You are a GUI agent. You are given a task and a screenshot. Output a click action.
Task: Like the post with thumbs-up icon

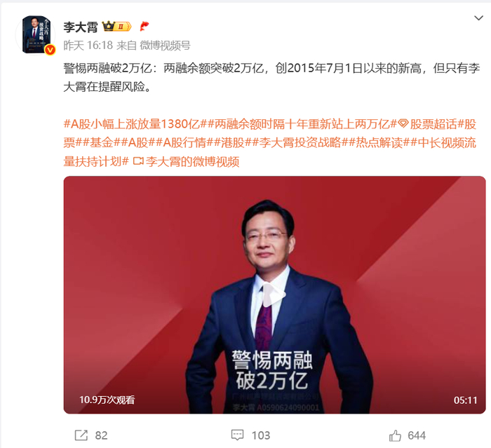coord(395,435)
